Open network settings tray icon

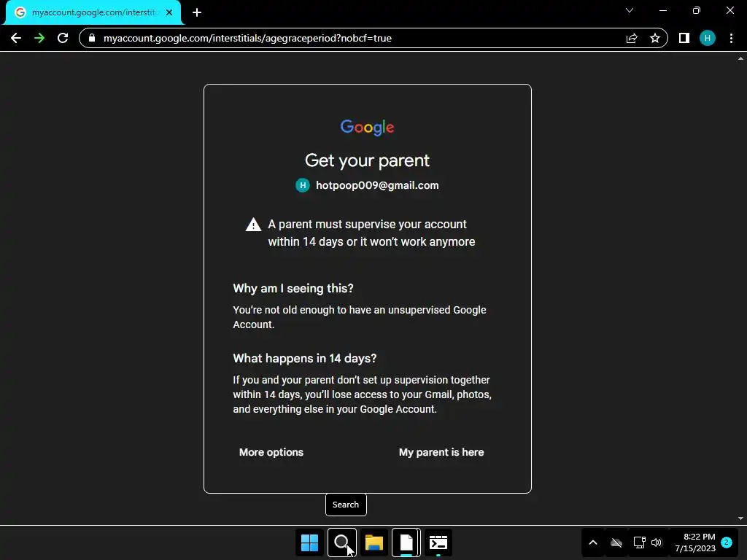[639, 542]
